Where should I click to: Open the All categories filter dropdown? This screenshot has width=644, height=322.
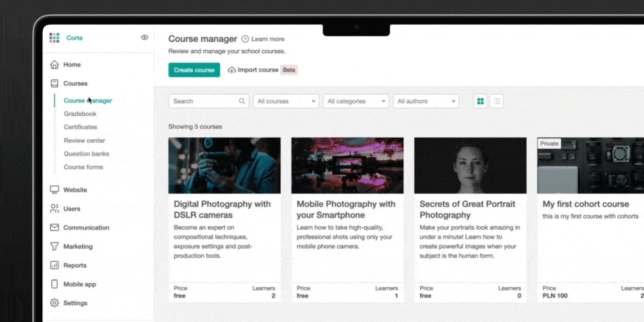pos(356,101)
